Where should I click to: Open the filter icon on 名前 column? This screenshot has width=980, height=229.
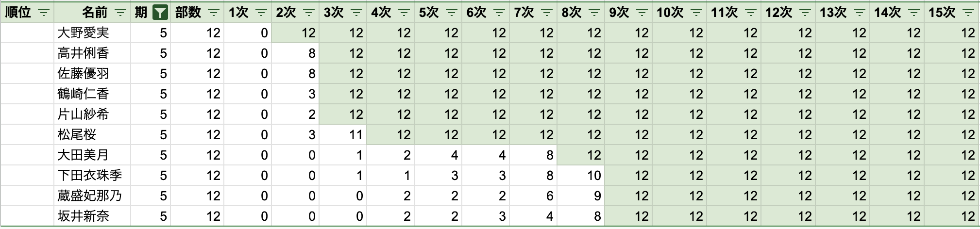(x=120, y=13)
